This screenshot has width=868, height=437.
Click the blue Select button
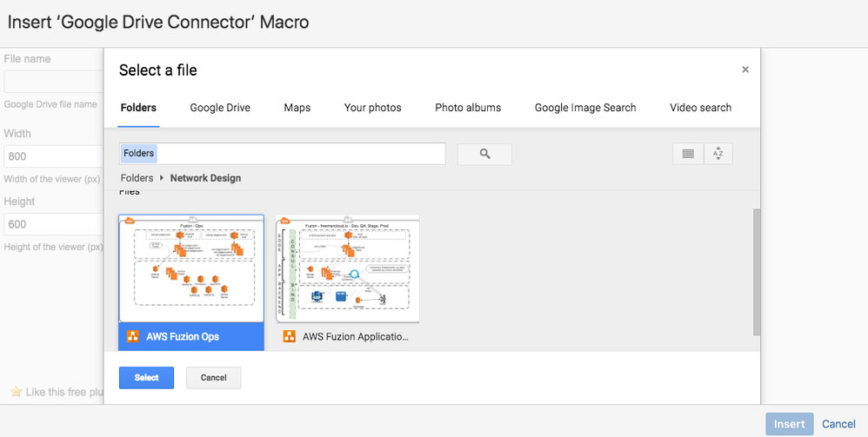pyautogui.click(x=146, y=378)
